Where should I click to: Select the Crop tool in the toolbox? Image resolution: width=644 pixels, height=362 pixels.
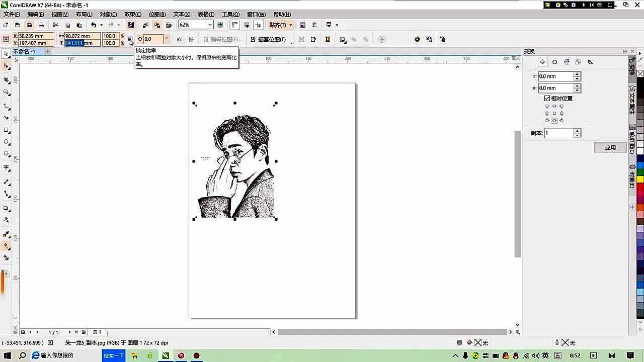pyautogui.click(x=7, y=80)
